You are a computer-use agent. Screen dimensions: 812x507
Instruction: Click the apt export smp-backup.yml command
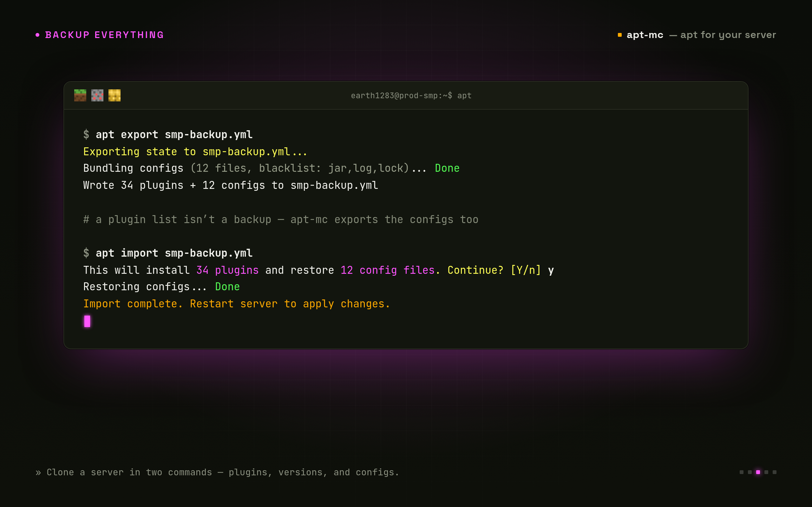tap(174, 135)
